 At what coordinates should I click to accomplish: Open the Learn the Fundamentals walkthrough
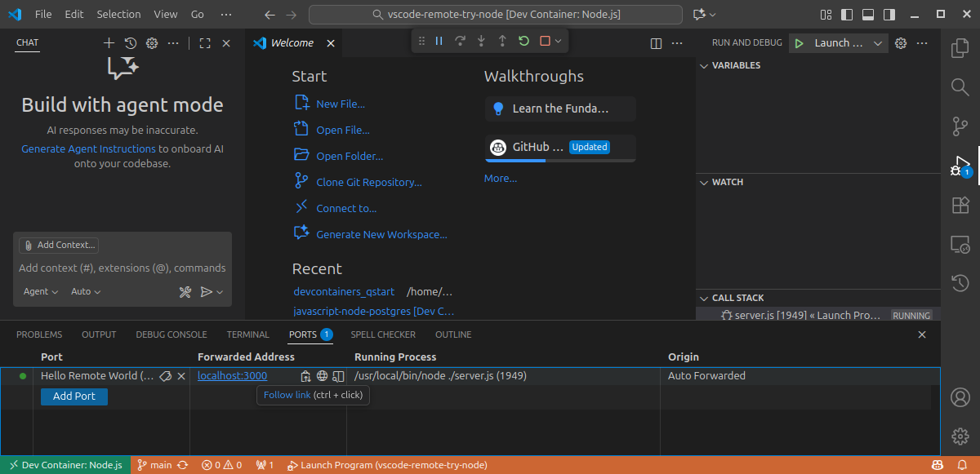tap(560, 109)
